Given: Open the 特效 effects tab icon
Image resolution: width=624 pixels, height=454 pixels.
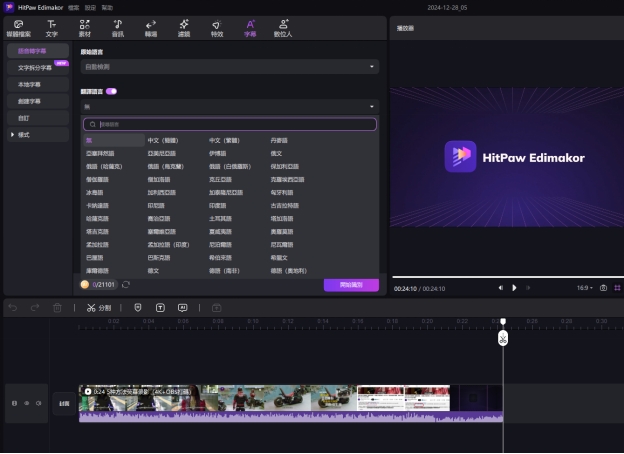Looking at the screenshot, I should point(216,27).
